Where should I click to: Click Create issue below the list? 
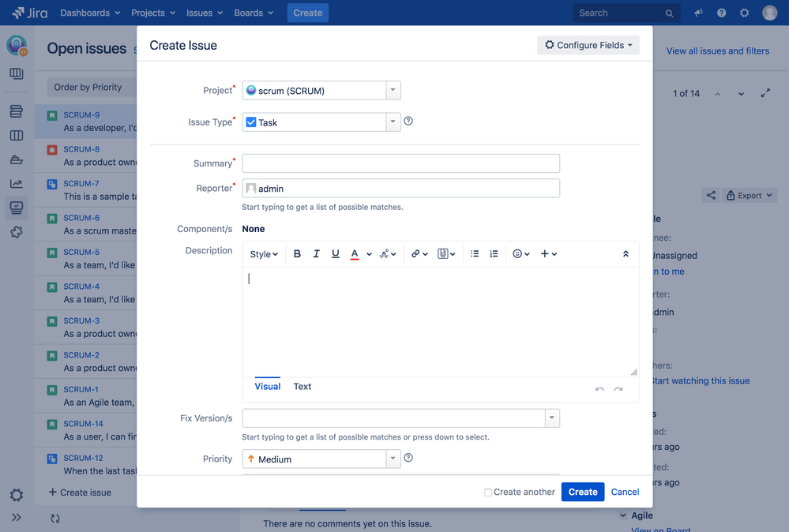(x=80, y=493)
